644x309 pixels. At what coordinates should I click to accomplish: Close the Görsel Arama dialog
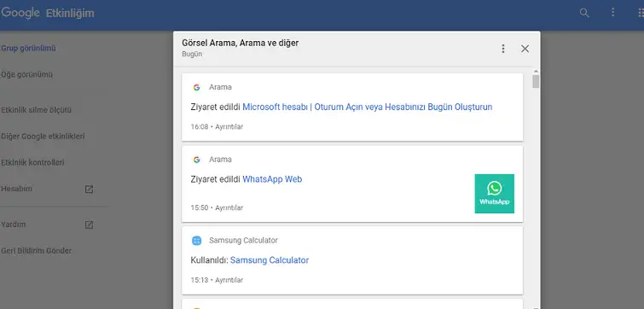tap(525, 49)
